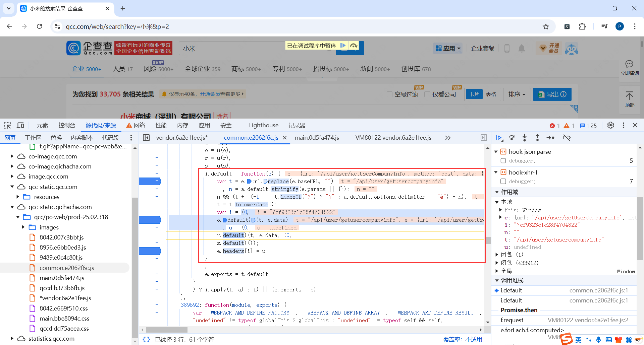
Task: Expand the image.qcc.com domain
Action: (x=12, y=177)
